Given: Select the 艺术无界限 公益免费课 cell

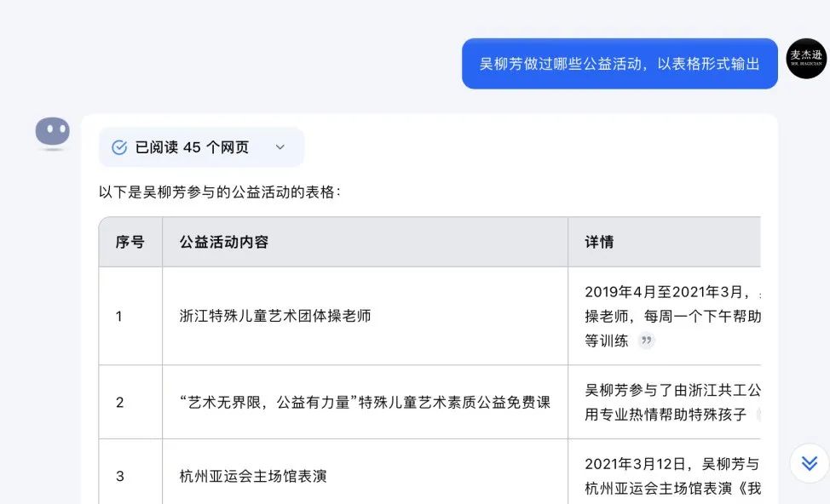Looking at the screenshot, I should click(366, 402).
